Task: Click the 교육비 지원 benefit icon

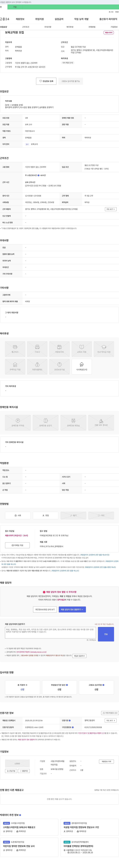Action: coord(82,349)
